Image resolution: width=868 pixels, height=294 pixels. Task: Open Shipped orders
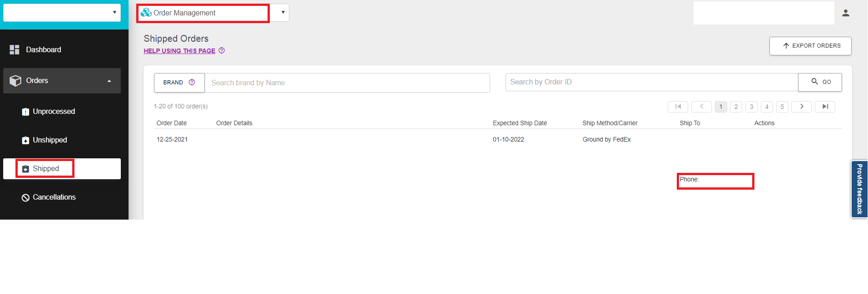click(x=62, y=169)
